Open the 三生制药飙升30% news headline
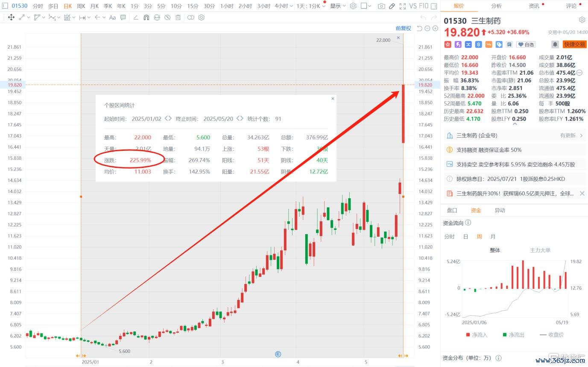 click(515, 194)
